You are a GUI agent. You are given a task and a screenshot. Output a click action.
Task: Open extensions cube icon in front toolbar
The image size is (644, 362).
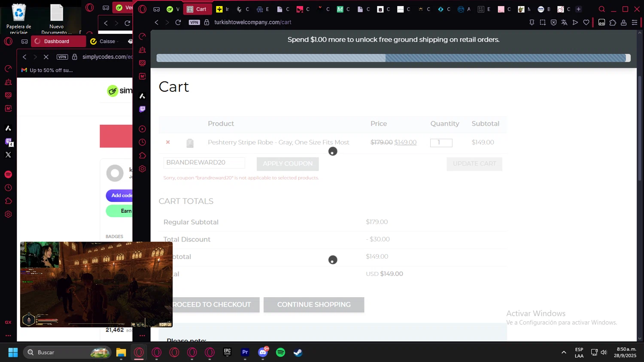[x=613, y=22]
